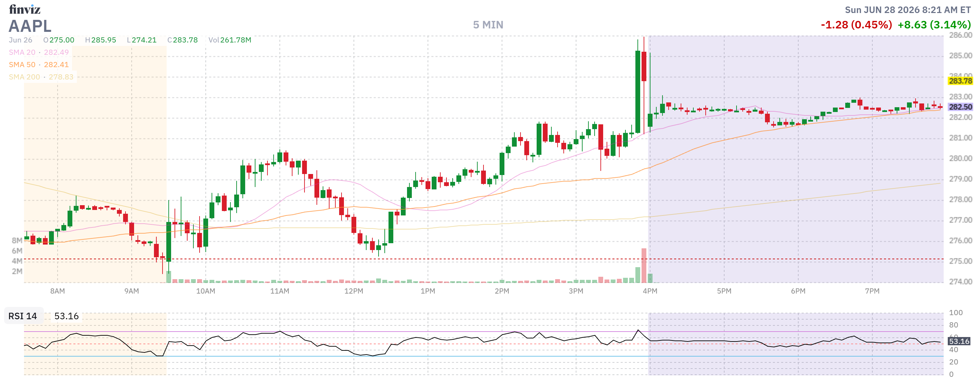Click the 20 RSI scale label

953,362
